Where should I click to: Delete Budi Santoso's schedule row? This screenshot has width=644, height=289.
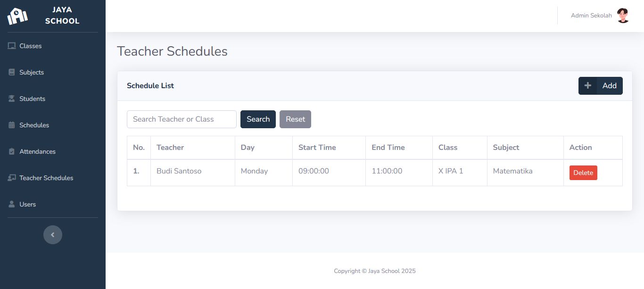click(x=583, y=173)
